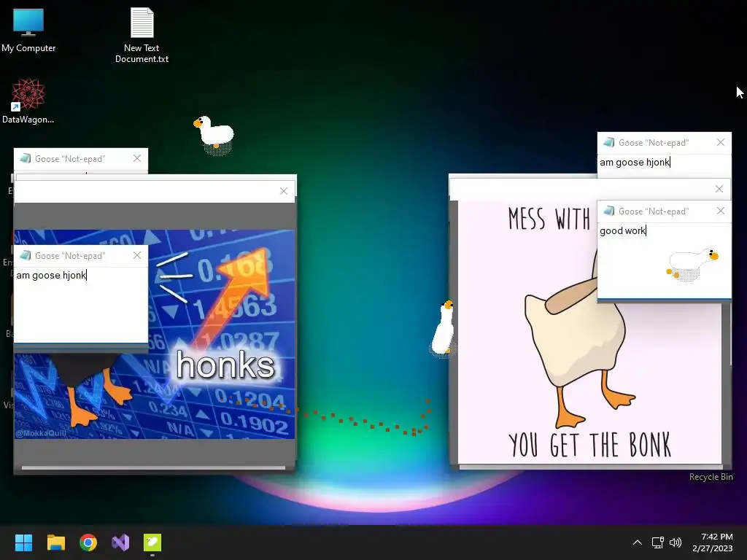
Task: Open the volume control tray icon
Action: click(x=676, y=542)
